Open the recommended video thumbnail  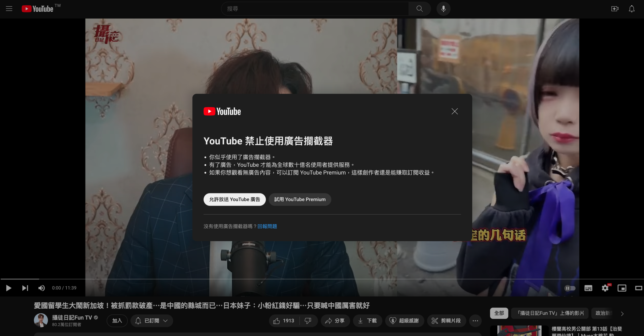[519, 331]
